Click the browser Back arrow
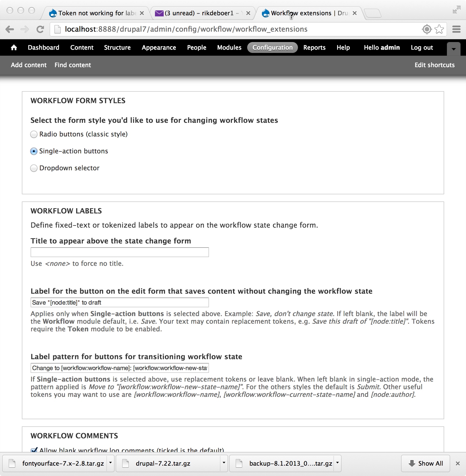The height and width of the screenshot is (476, 466). point(10,29)
